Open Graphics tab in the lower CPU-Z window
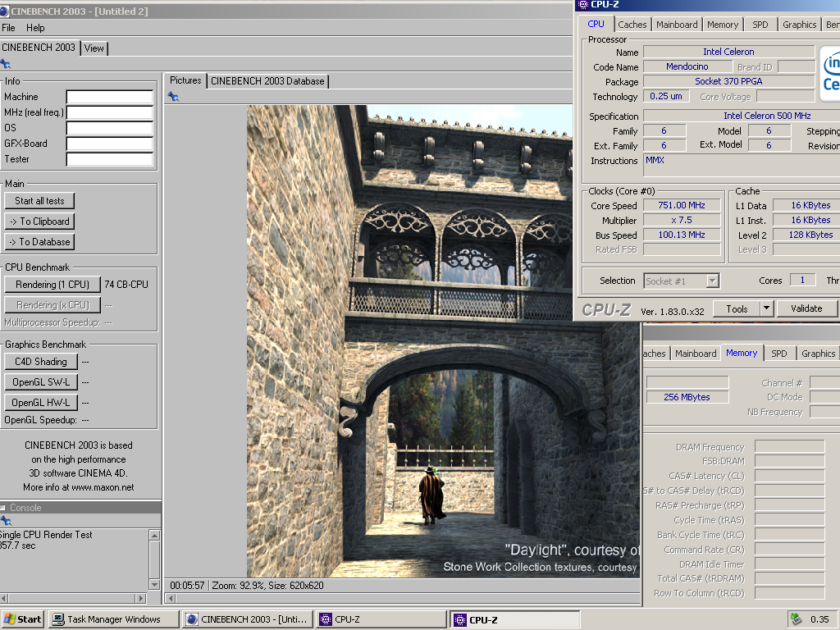This screenshot has height=630, width=840. click(x=818, y=354)
